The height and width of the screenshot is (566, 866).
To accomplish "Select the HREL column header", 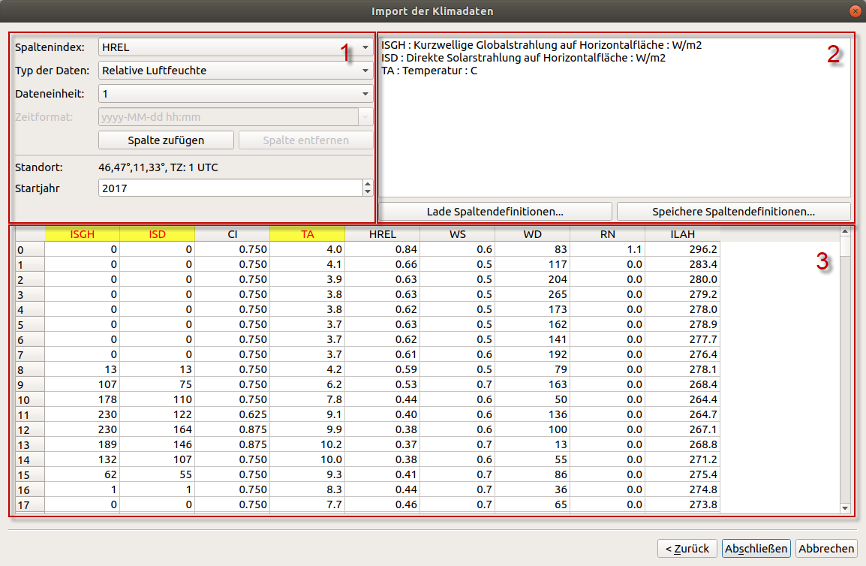I will pos(382,234).
